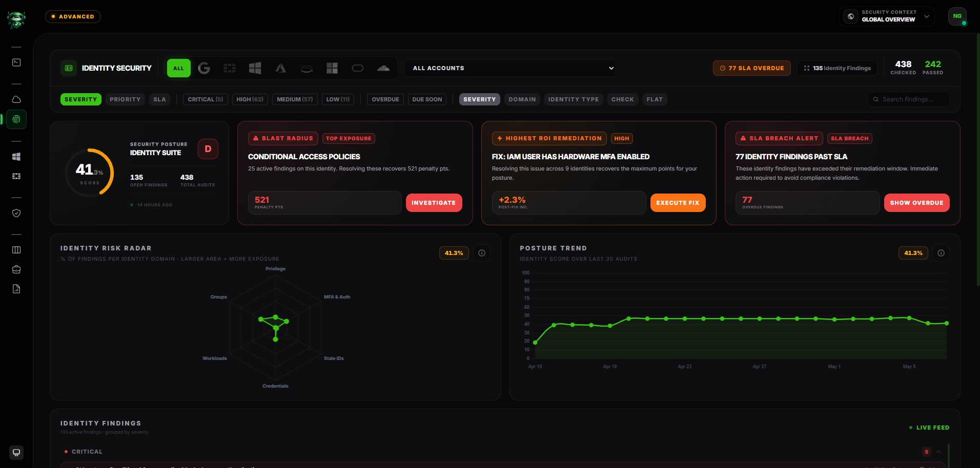980x468 pixels.
Task: Filter by Oracle provider icon
Action: (358, 68)
